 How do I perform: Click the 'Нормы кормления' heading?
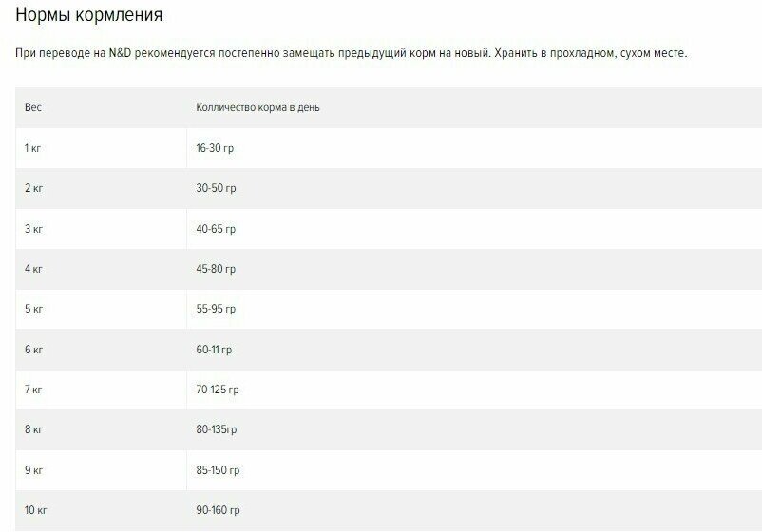click(x=89, y=15)
